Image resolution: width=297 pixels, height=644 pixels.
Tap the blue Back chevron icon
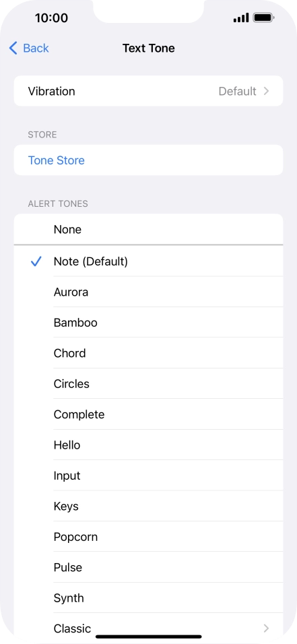tap(13, 48)
